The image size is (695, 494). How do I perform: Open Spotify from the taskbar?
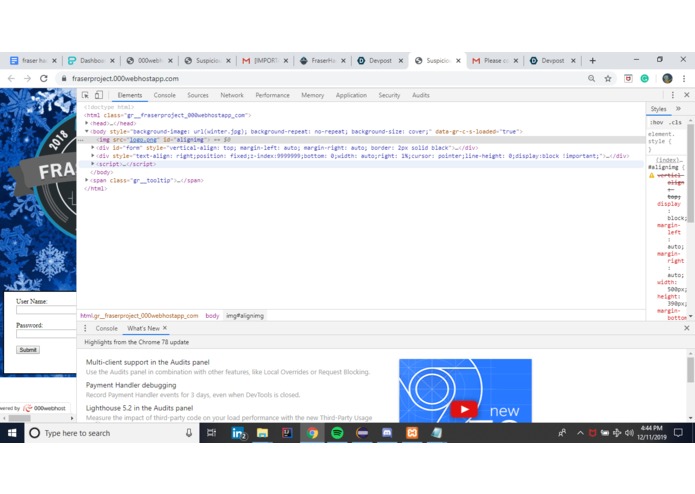pyautogui.click(x=337, y=433)
